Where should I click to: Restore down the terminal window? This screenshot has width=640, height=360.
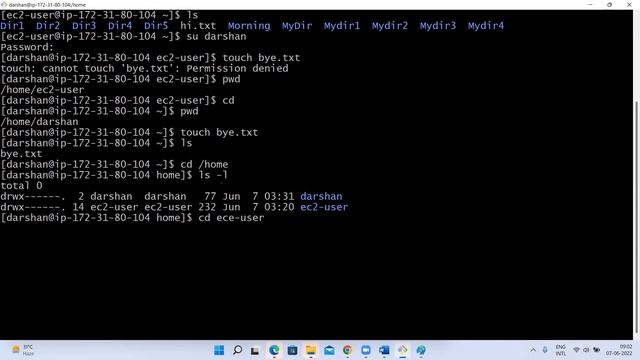pos(609,4)
